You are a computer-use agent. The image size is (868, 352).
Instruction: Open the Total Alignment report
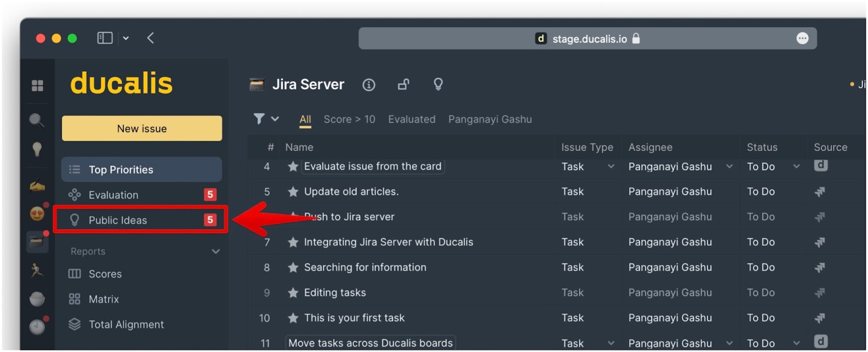click(x=116, y=324)
